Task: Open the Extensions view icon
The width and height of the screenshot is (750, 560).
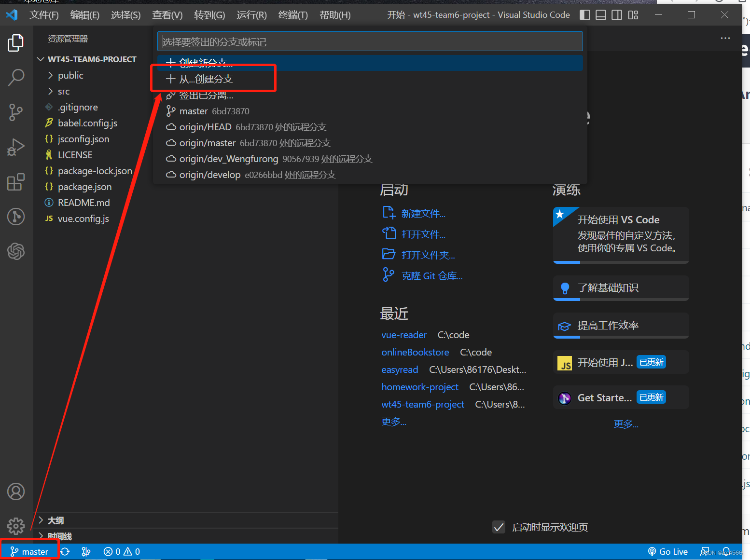Action: click(x=16, y=182)
